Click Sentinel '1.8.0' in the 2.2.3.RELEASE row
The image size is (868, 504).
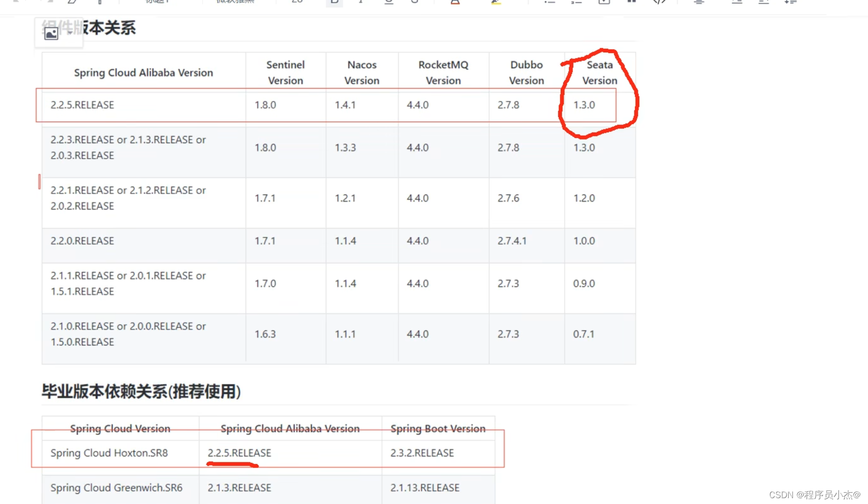[265, 147]
